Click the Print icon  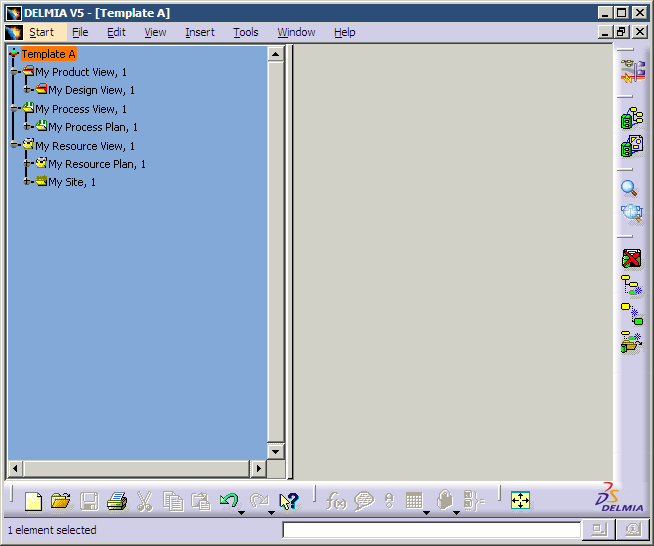click(117, 501)
